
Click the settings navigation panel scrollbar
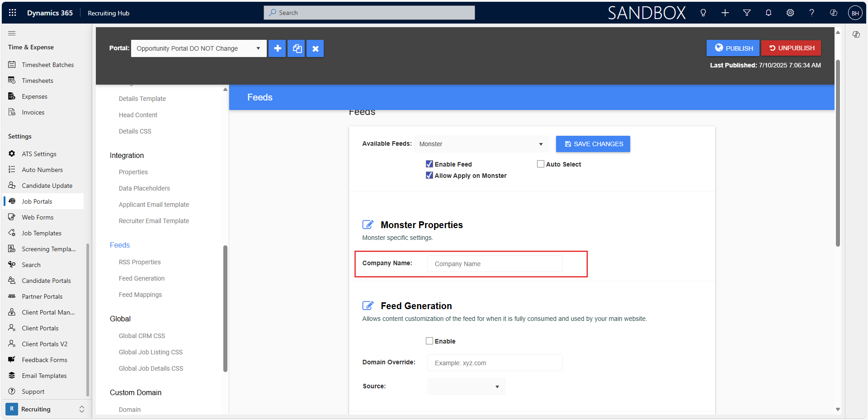point(225,309)
